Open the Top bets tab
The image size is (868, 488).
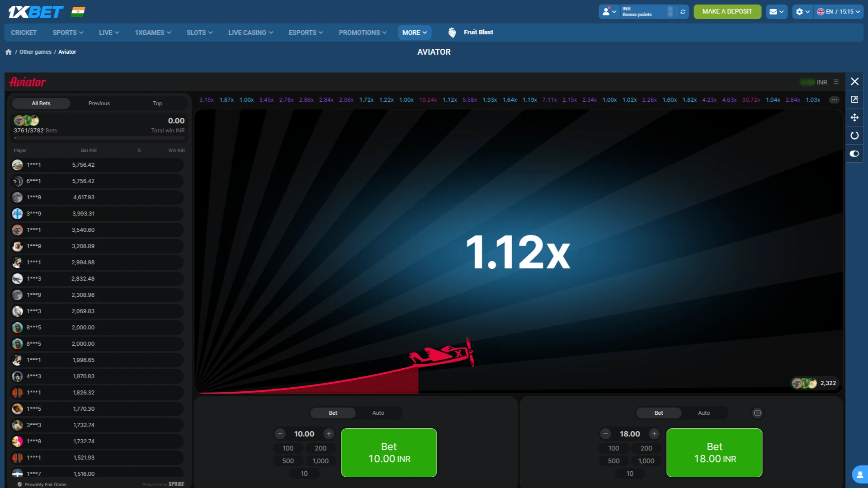pyautogui.click(x=157, y=103)
